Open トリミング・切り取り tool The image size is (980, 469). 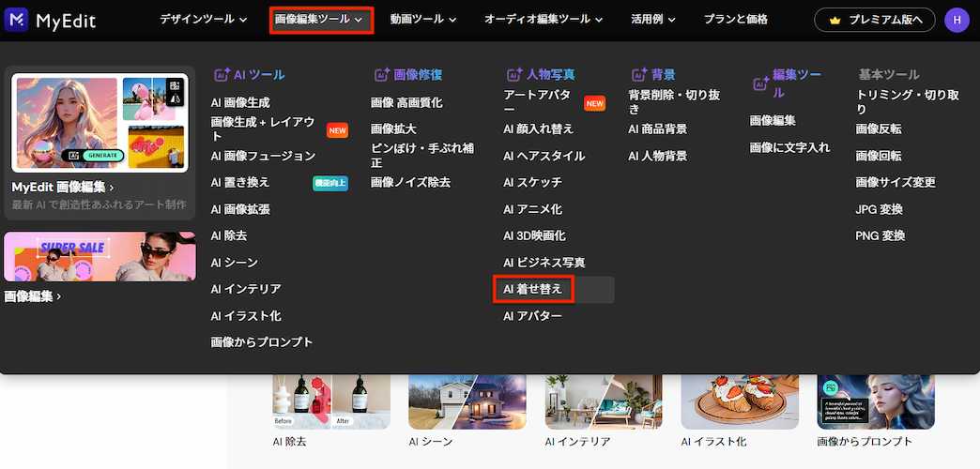pos(908,102)
